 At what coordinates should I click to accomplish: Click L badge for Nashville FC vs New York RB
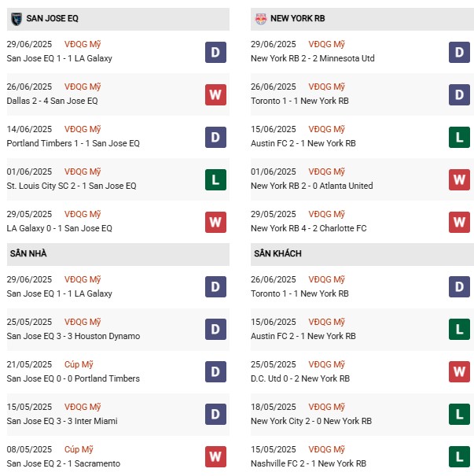pyautogui.click(x=459, y=457)
